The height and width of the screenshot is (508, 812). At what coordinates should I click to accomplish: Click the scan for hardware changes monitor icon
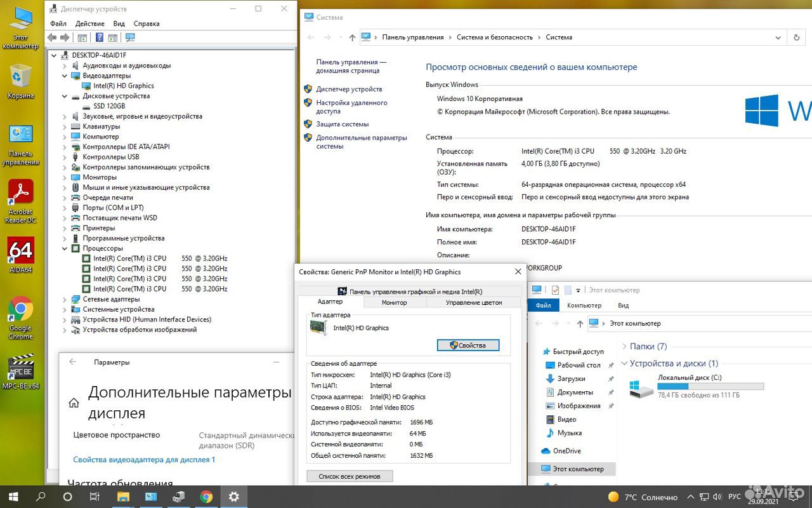[x=130, y=37]
